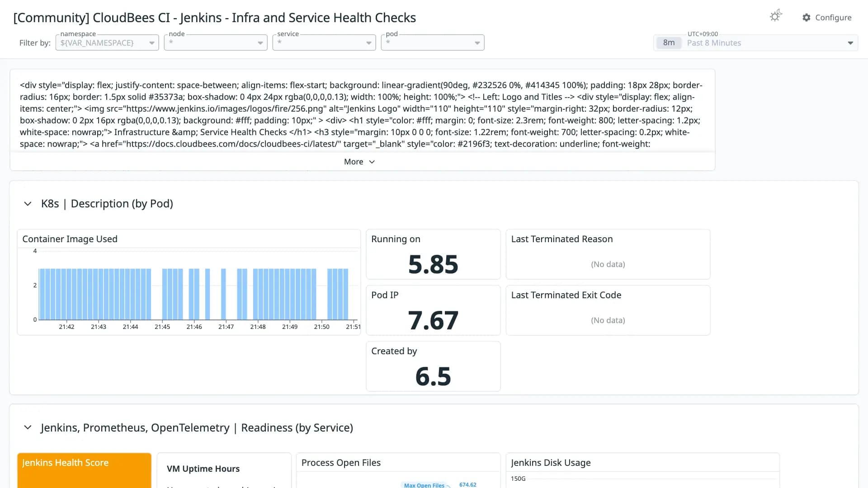Click the Pod IP value 7.67

pos(433,320)
